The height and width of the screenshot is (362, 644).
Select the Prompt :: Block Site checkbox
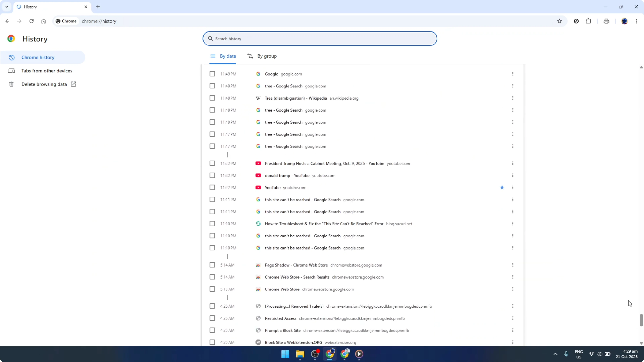click(212, 330)
